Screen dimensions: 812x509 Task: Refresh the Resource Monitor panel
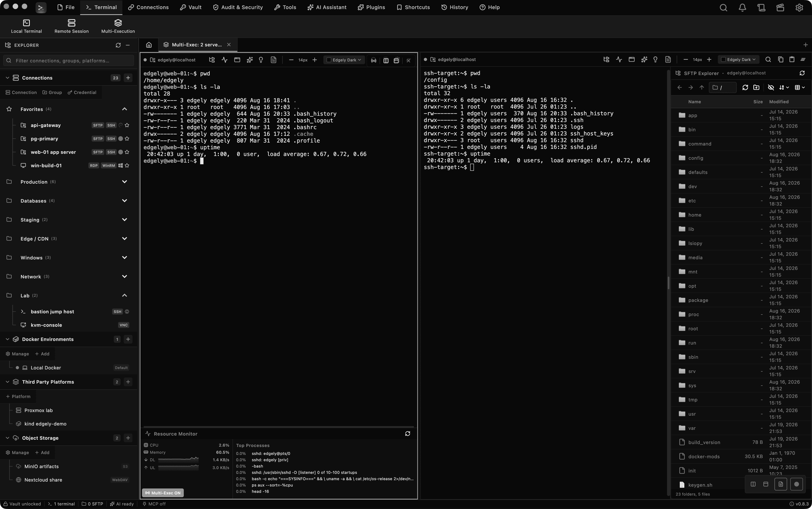point(407,434)
